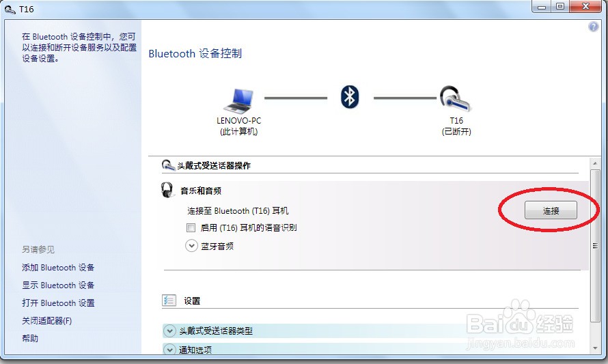
Task: Click the Bluetooth 设备控制 title
Action: point(195,53)
